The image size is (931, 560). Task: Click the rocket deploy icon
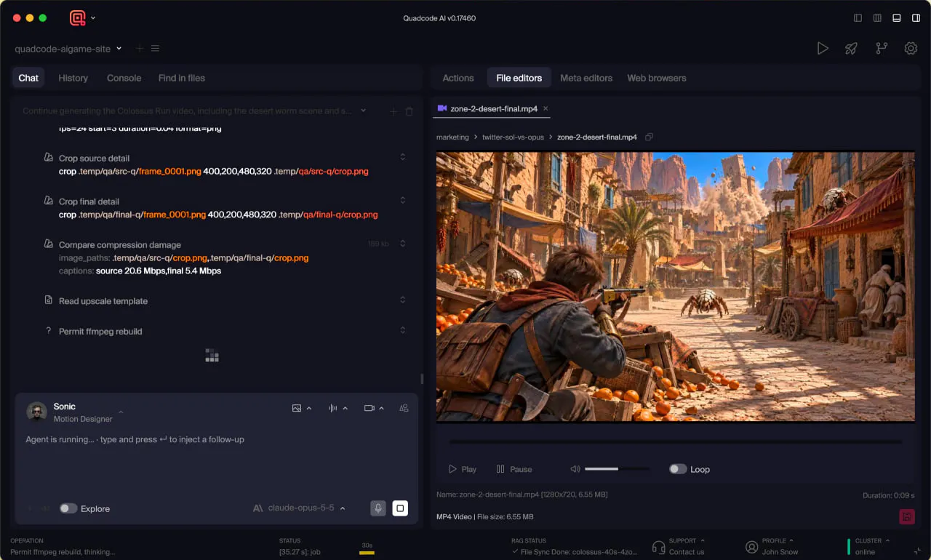(851, 49)
